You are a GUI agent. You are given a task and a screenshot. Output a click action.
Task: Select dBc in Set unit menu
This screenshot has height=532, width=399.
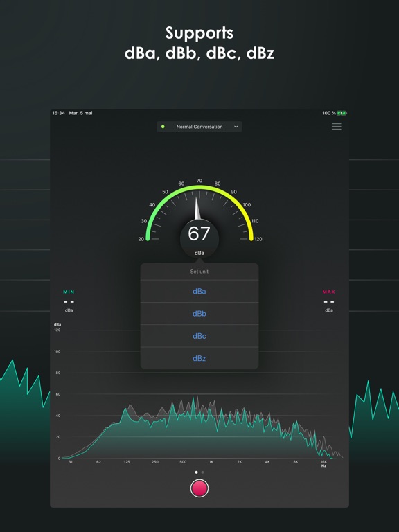pos(199,336)
